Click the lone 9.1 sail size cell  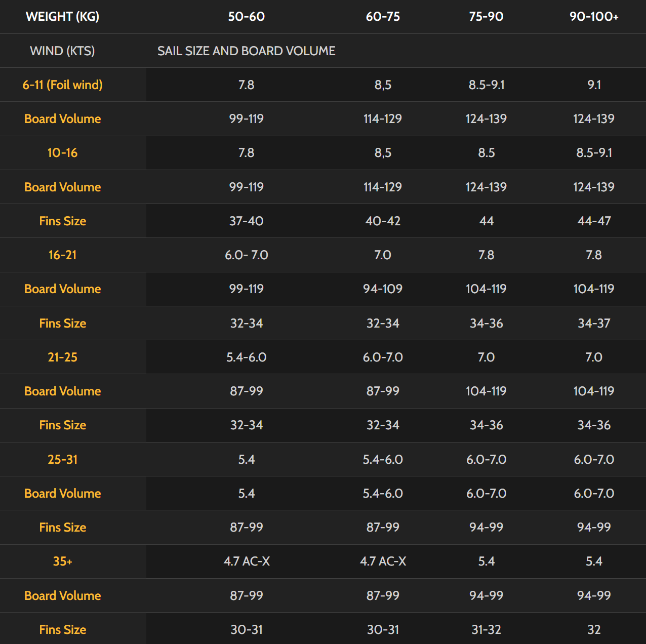[594, 85]
